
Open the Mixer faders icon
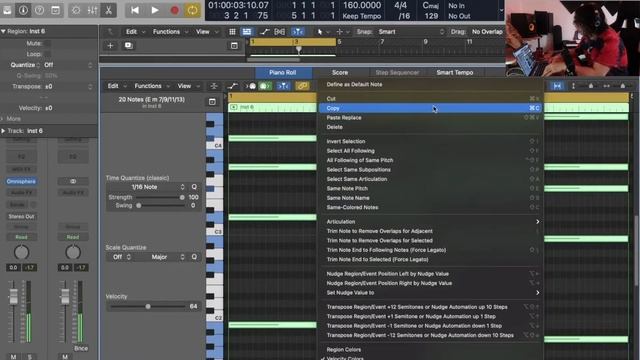tap(92, 10)
